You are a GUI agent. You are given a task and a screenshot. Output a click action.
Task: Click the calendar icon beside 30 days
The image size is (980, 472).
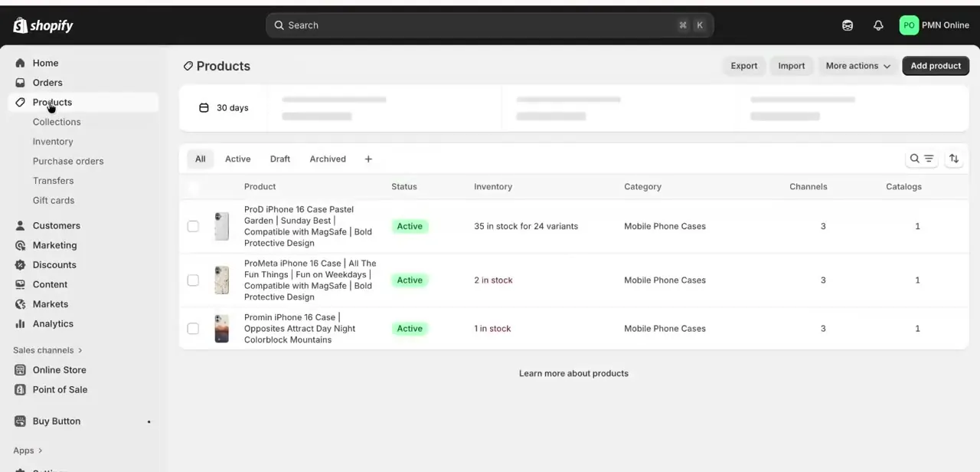(204, 108)
